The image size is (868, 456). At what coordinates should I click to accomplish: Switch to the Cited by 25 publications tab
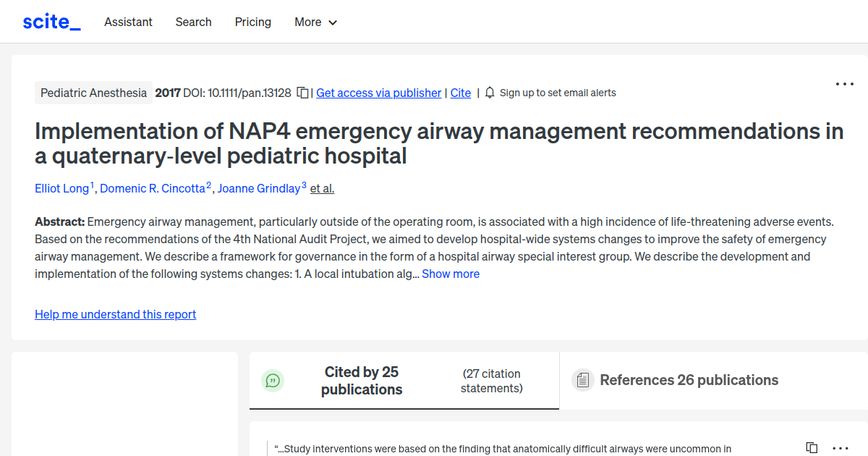(x=361, y=379)
